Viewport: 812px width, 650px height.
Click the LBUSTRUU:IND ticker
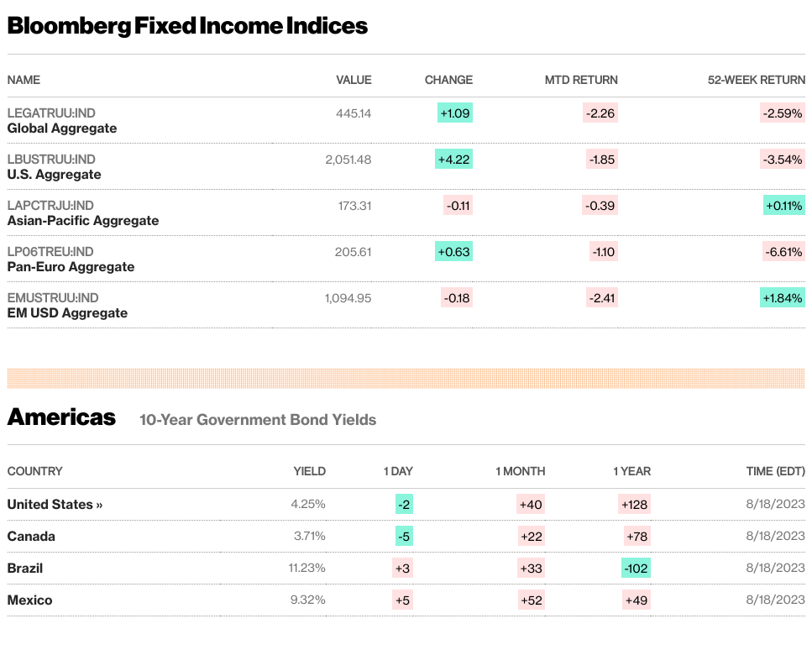click(51, 159)
